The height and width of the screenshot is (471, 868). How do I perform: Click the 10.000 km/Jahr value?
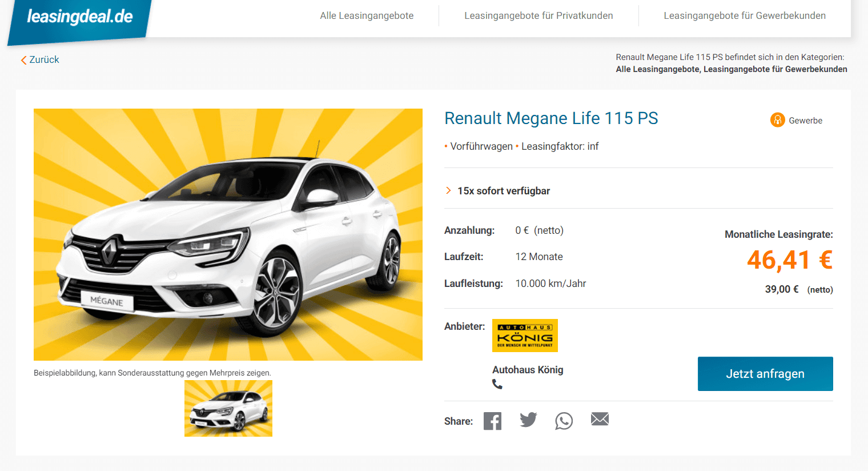coord(550,284)
